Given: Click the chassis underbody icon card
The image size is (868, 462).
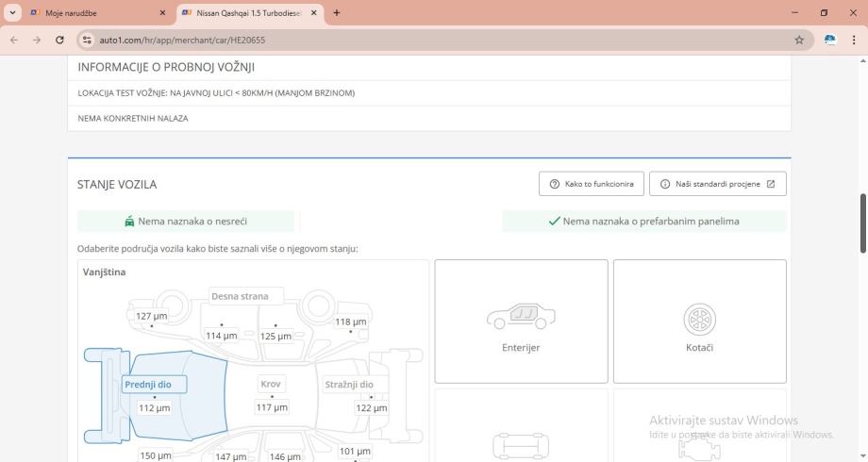Looking at the screenshot, I should pyautogui.click(x=521, y=425).
